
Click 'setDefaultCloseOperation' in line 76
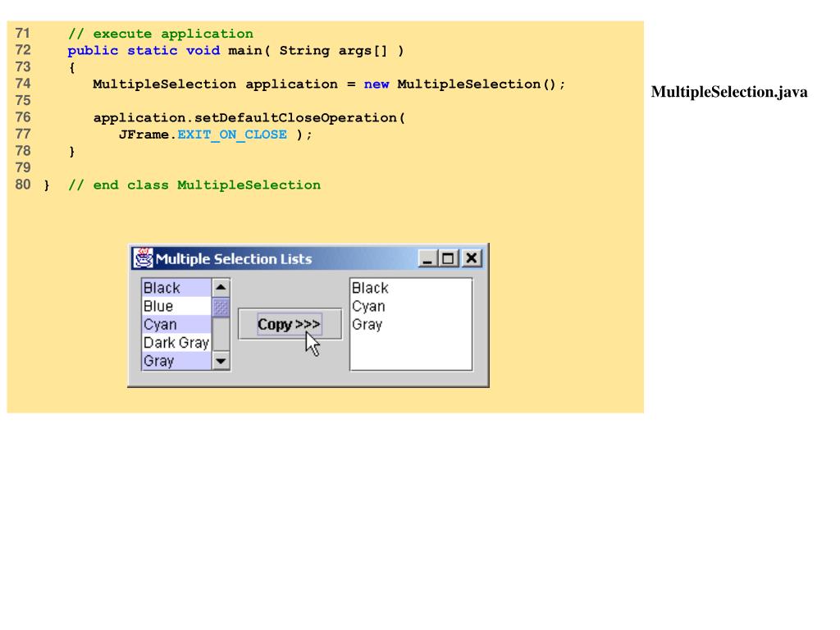click(295, 118)
